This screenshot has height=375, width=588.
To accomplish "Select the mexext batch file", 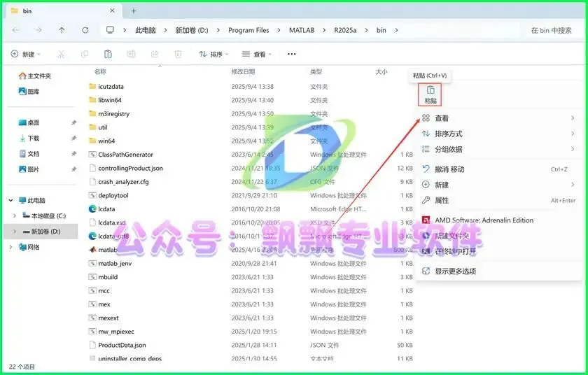I will [x=104, y=318].
